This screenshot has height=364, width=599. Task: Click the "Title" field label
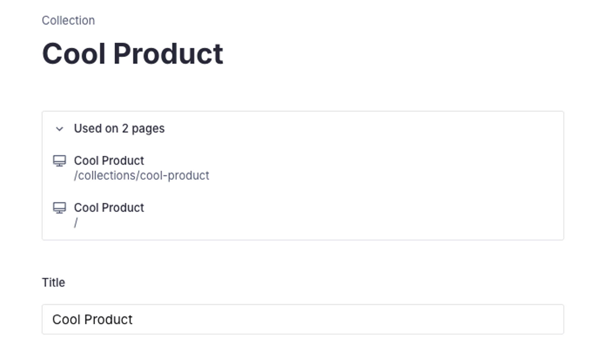pos(53,283)
